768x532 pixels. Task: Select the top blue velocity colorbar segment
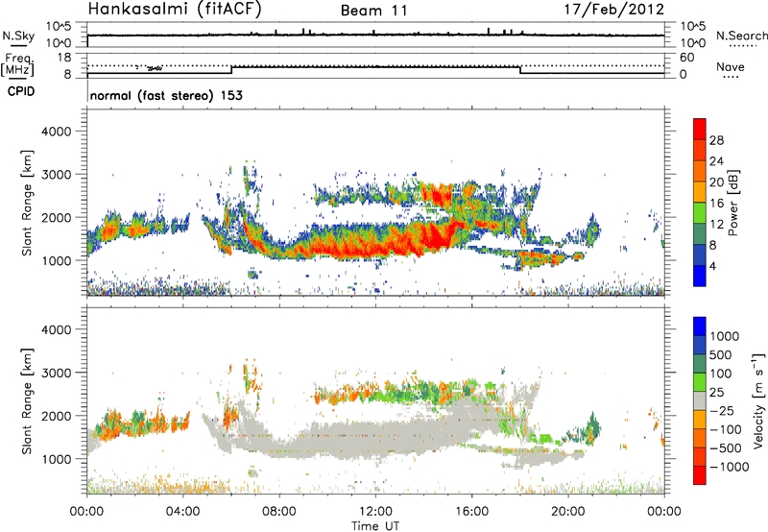tap(700, 326)
